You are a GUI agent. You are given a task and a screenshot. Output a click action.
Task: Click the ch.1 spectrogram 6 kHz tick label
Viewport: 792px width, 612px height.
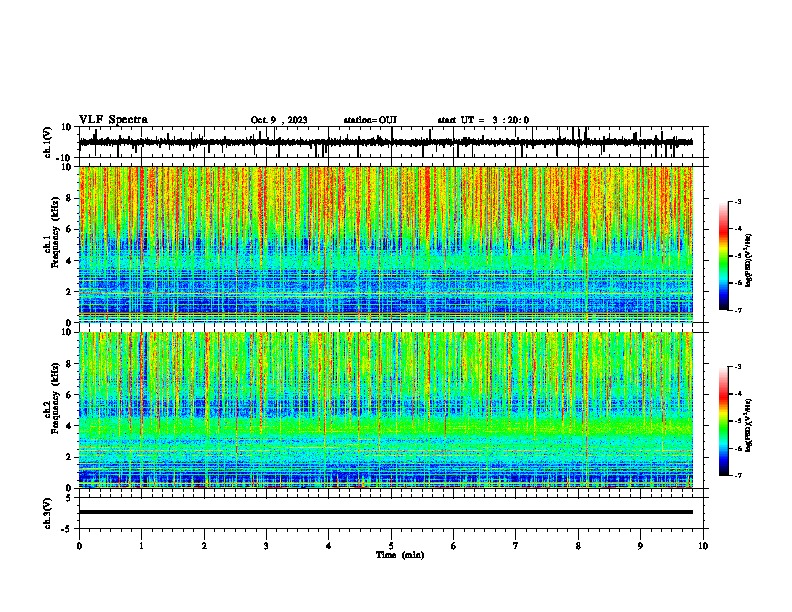(69, 229)
